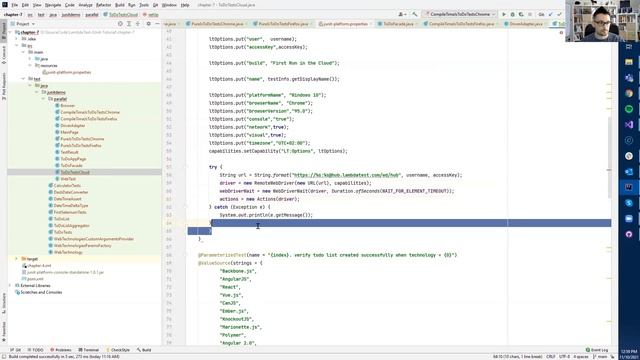
Task: Click the user account icon in toolbar
Action: 402,14
